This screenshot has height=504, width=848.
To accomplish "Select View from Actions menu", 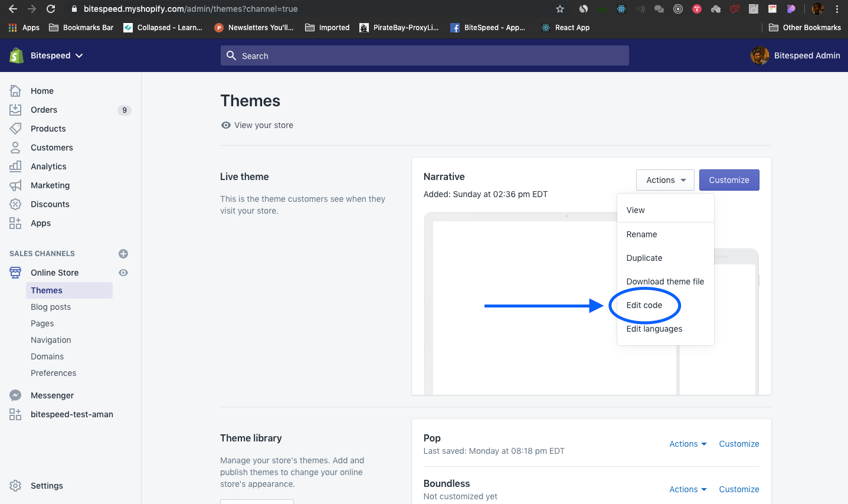I will [x=666, y=210].
